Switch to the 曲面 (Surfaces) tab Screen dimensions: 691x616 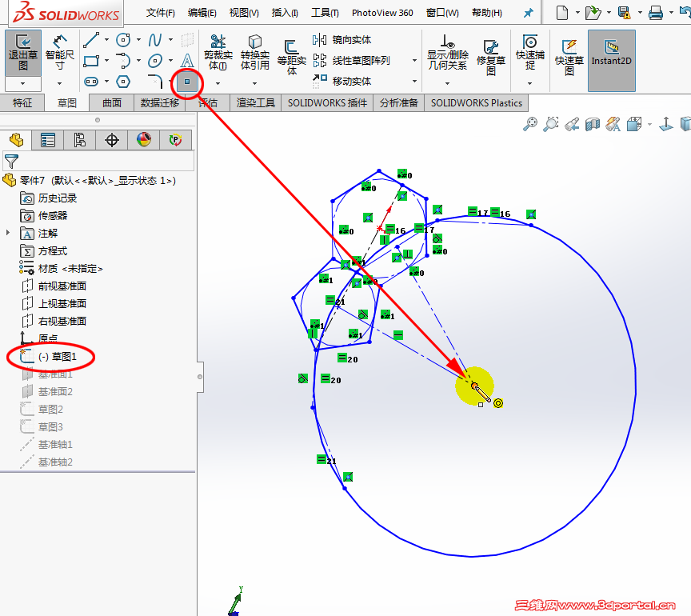click(x=111, y=102)
